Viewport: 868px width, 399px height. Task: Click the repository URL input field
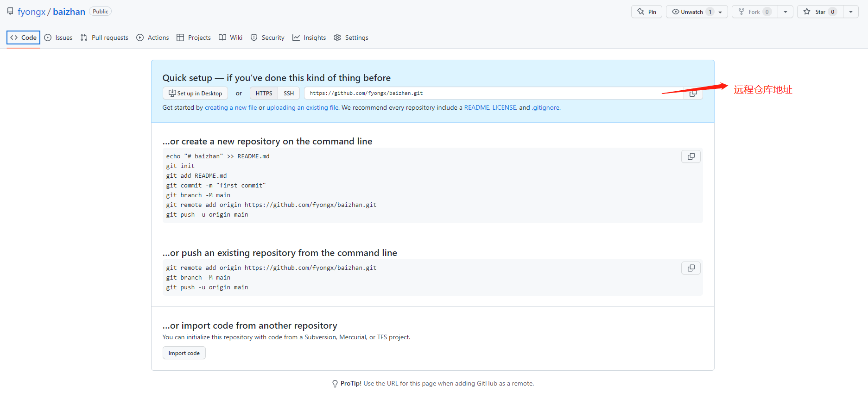click(x=494, y=93)
